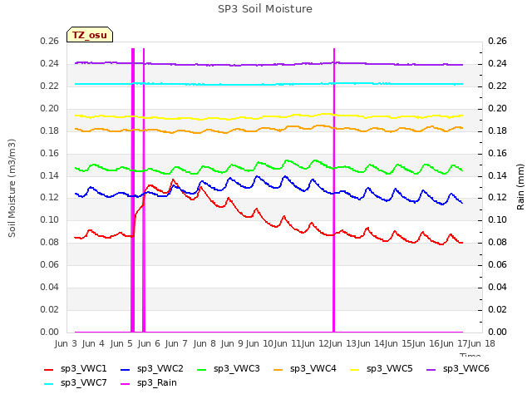Click the Jun 4 x-axis tick label
Image resolution: width=532 pixels, height=399 pixels.
[x=93, y=343]
